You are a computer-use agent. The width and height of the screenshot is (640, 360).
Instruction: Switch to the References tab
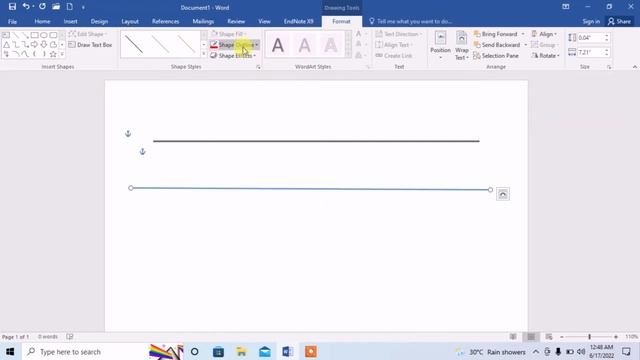(165, 21)
